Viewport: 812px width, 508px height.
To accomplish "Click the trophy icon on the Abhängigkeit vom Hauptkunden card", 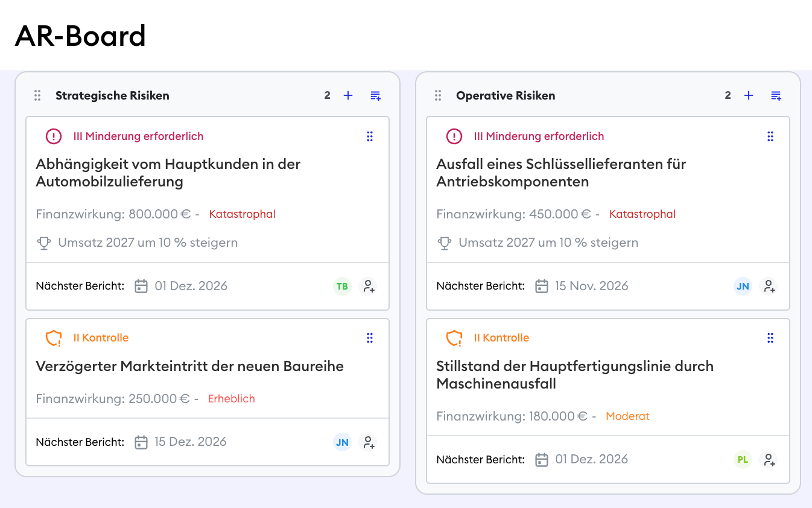I will (44, 243).
